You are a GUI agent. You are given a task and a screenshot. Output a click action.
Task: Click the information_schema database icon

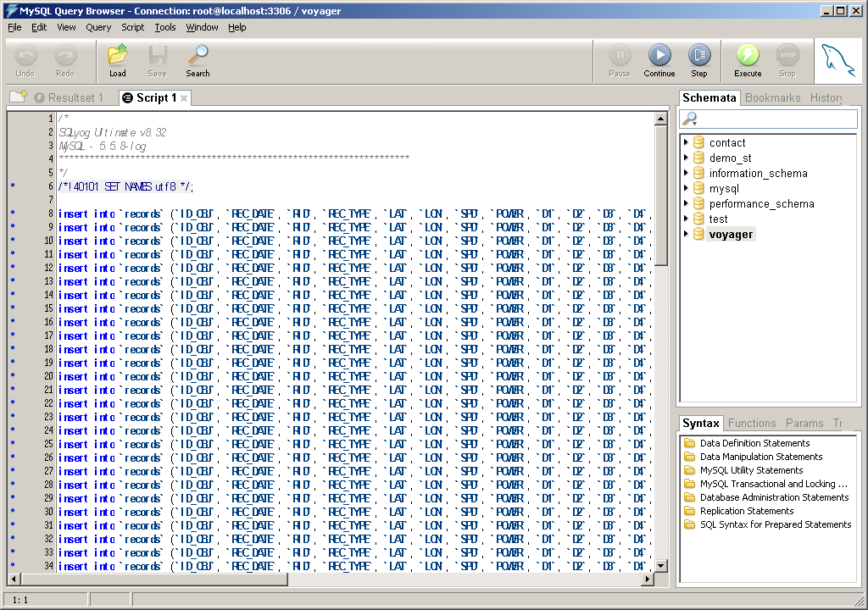(x=698, y=173)
